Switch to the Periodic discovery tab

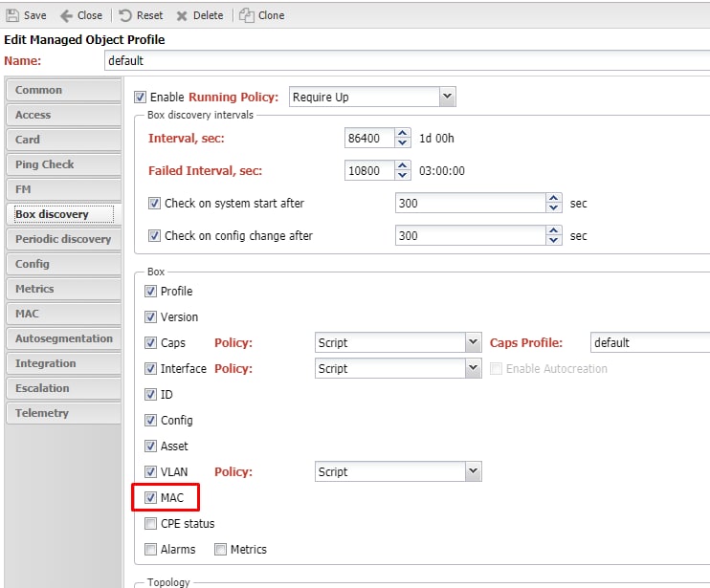click(64, 239)
